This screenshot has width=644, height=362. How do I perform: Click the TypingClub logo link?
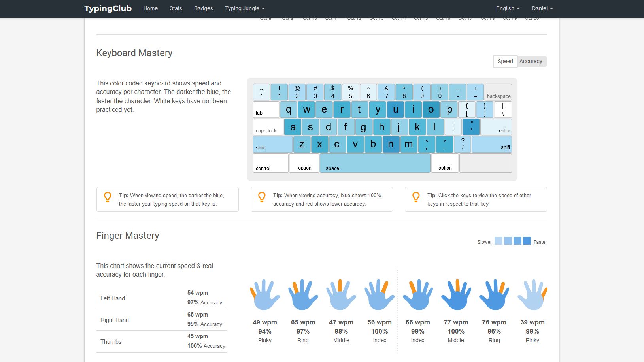pyautogui.click(x=108, y=8)
